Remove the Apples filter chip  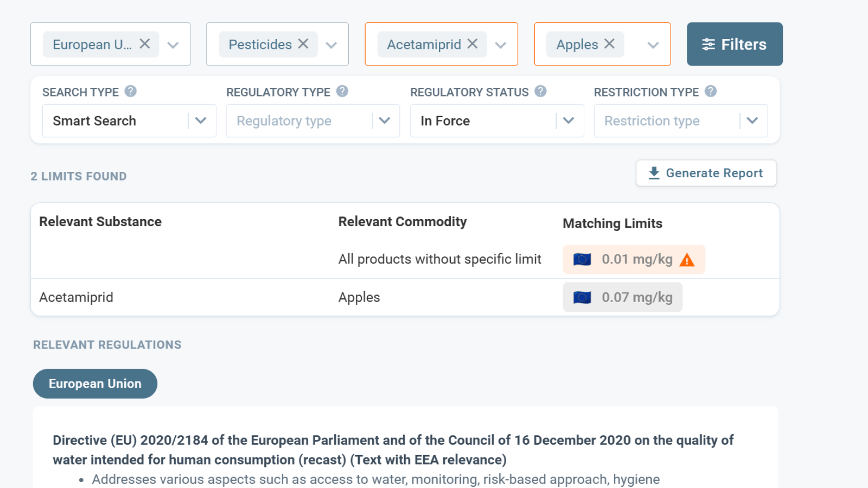pyautogui.click(x=609, y=44)
